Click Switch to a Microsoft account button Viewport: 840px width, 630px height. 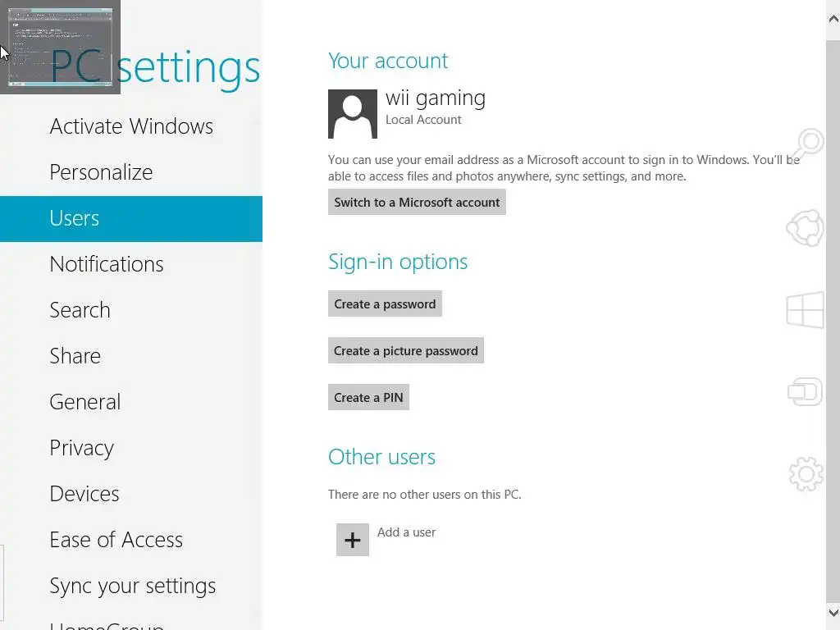tap(417, 202)
